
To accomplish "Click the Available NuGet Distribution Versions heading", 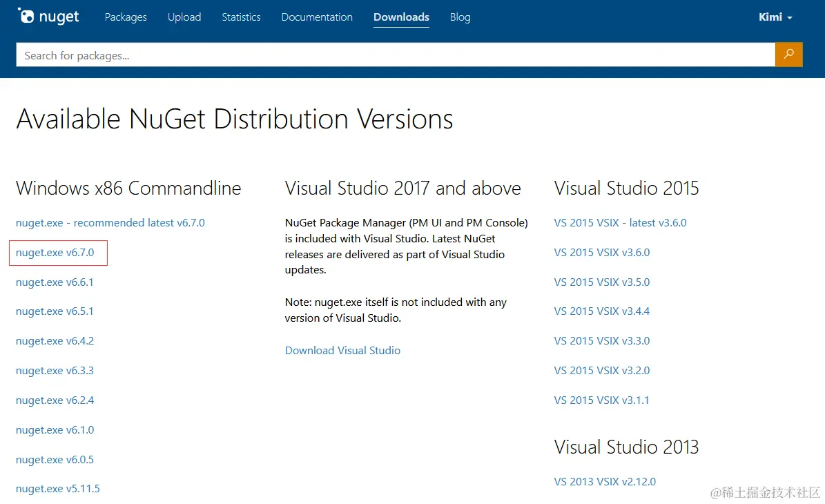I will (x=235, y=119).
